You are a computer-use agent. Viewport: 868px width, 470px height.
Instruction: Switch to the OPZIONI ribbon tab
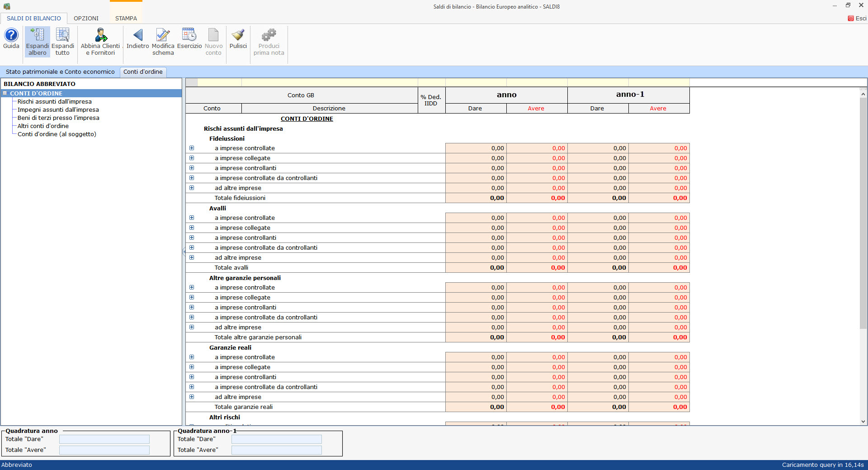tap(86, 19)
